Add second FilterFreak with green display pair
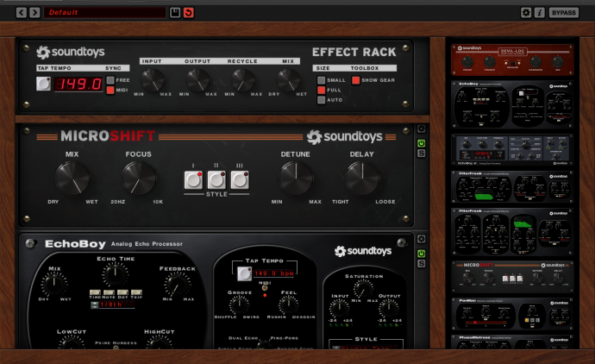 512,231
